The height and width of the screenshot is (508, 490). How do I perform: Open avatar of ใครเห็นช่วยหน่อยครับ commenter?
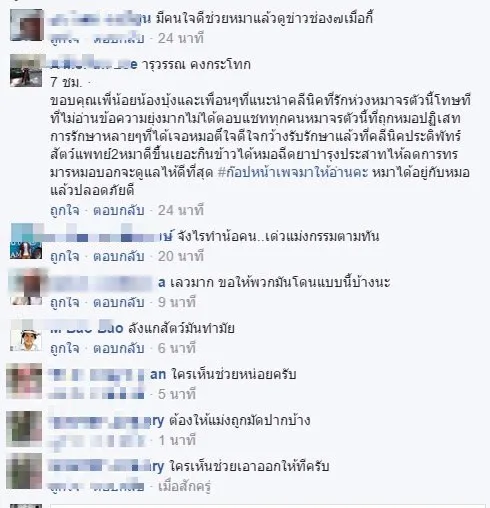coord(24,382)
